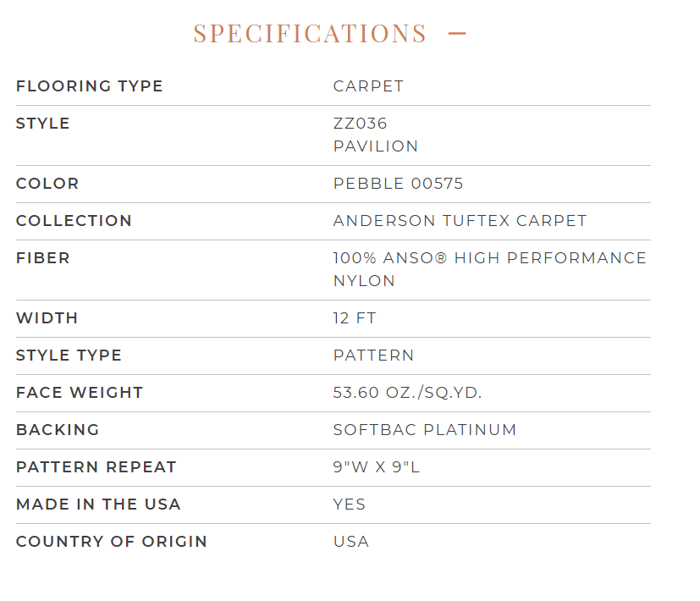Click ANDERSON TUFTEX CARPET collection value
This screenshot has width=700, height=601.
460,221
